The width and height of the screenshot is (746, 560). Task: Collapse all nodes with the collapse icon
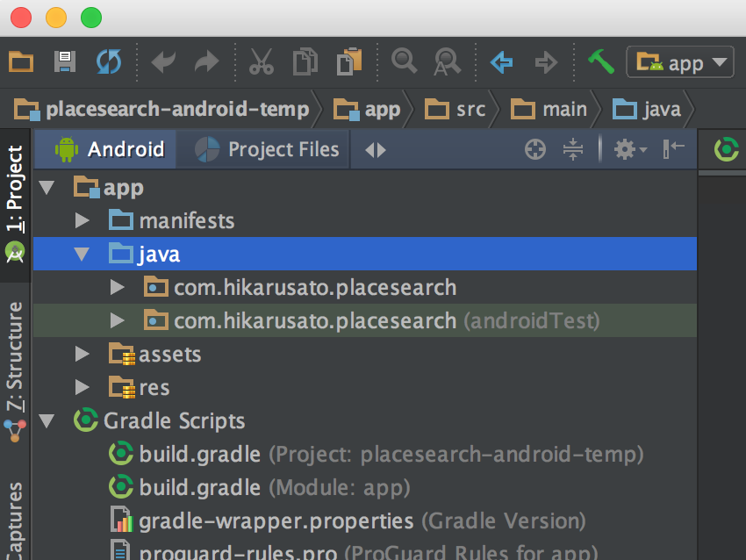coord(572,149)
